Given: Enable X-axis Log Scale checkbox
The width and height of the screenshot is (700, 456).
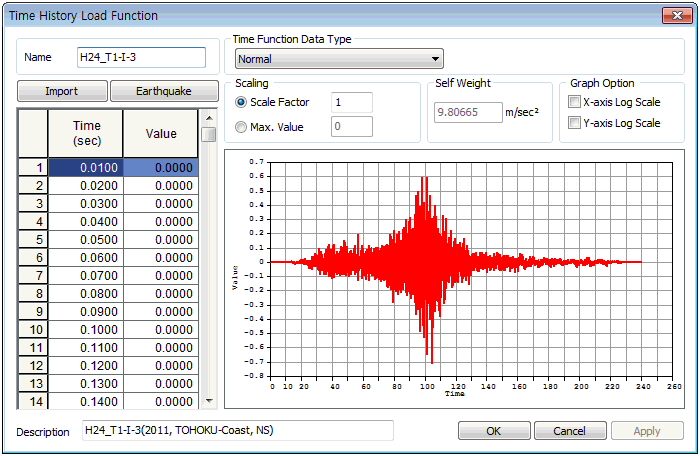Looking at the screenshot, I should 574,102.
